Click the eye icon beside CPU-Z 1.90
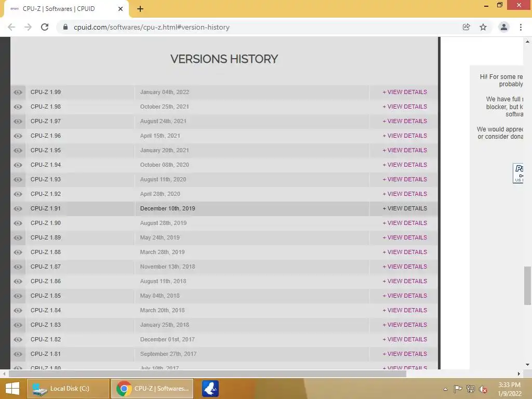 click(x=18, y=223)
